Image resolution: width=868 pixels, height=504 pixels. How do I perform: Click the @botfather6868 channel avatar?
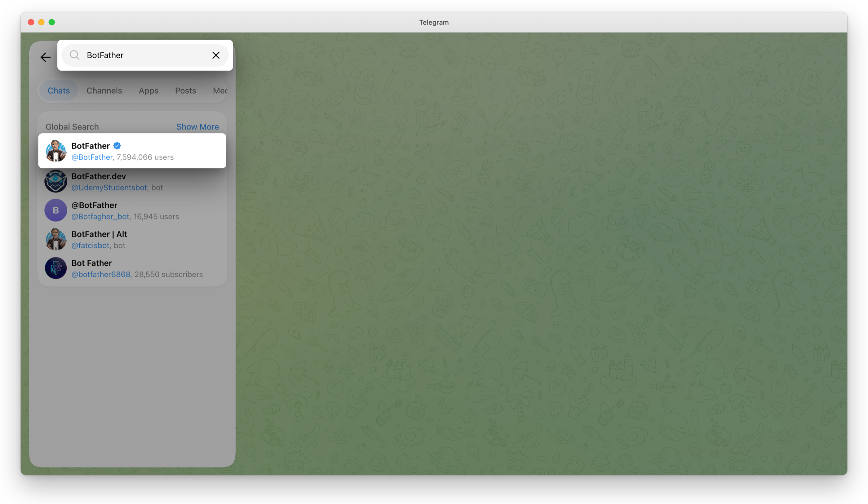(x=56, y=268)
